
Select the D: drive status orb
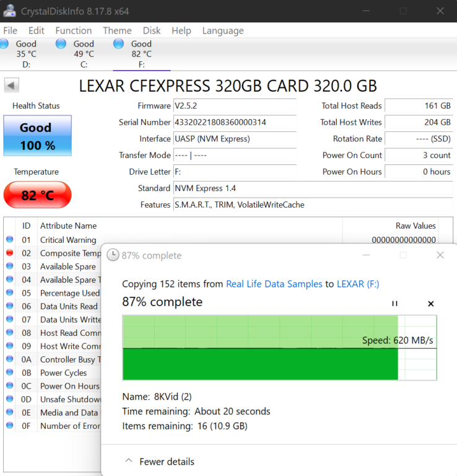(5, 44)
